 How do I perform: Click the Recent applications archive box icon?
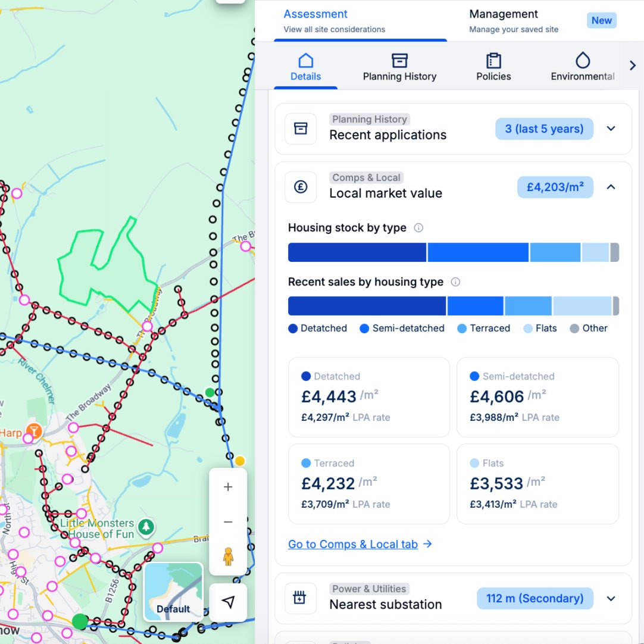pyautogui.click(x=301, y=129)
